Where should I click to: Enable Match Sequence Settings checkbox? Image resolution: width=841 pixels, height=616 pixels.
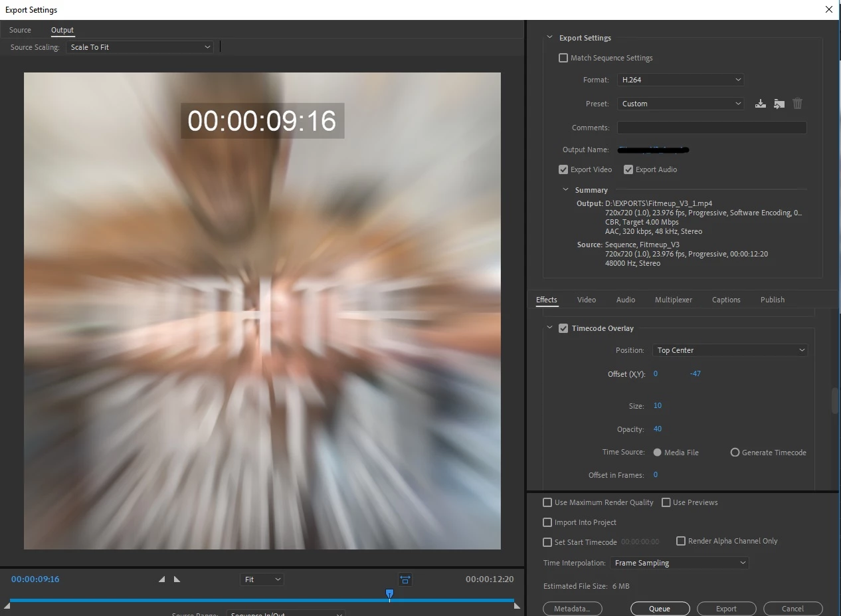coord(563,58)
